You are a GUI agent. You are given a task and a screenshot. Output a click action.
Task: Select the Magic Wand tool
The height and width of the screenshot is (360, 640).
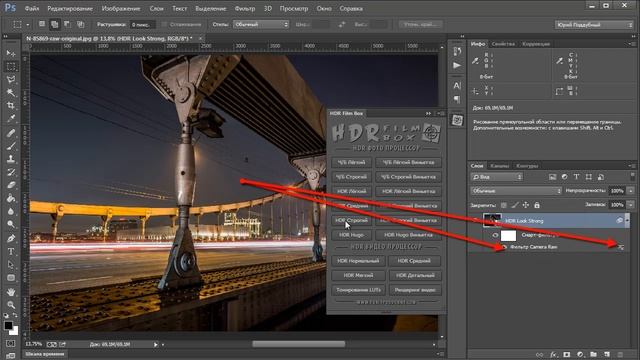11,93
